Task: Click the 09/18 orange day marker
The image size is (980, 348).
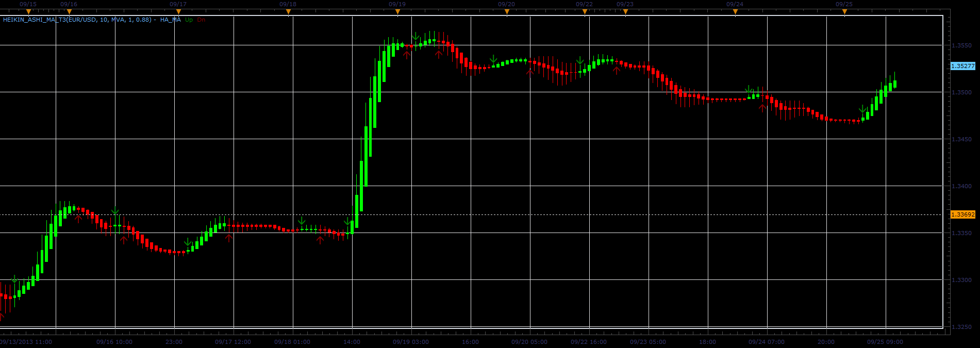Action: click(288, 11)
